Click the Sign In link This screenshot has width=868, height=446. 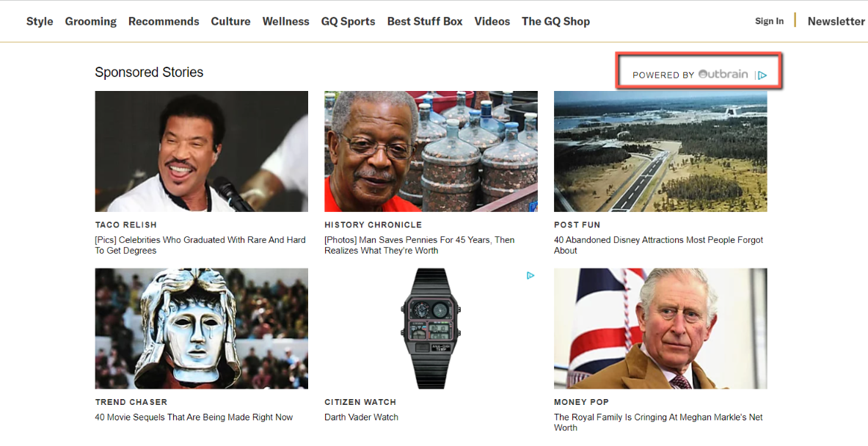[770, 21]
